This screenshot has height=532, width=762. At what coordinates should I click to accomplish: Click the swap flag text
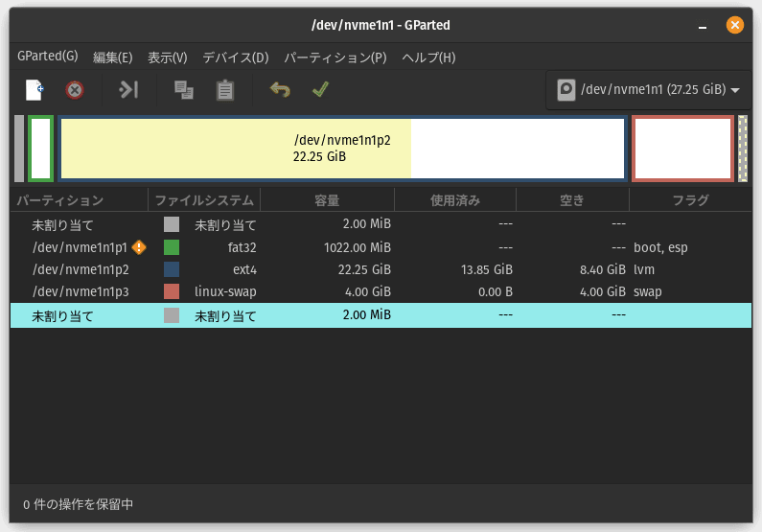(x=648, y=292)
